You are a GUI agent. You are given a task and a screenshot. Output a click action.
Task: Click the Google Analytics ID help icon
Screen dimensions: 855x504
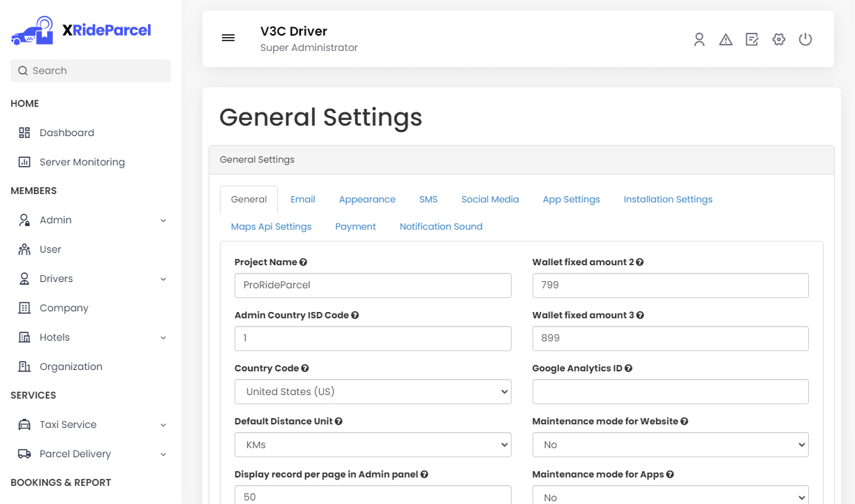click(628, 369)
